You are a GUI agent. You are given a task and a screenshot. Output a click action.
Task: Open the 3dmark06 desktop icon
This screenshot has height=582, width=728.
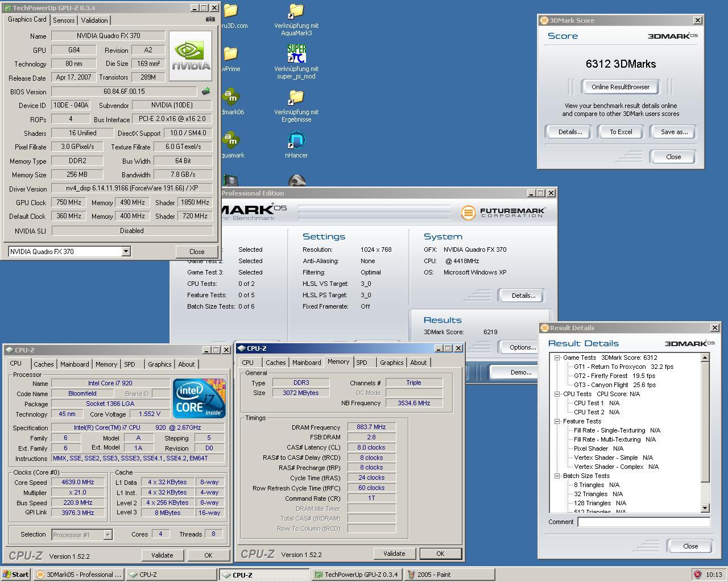(230, 97)
